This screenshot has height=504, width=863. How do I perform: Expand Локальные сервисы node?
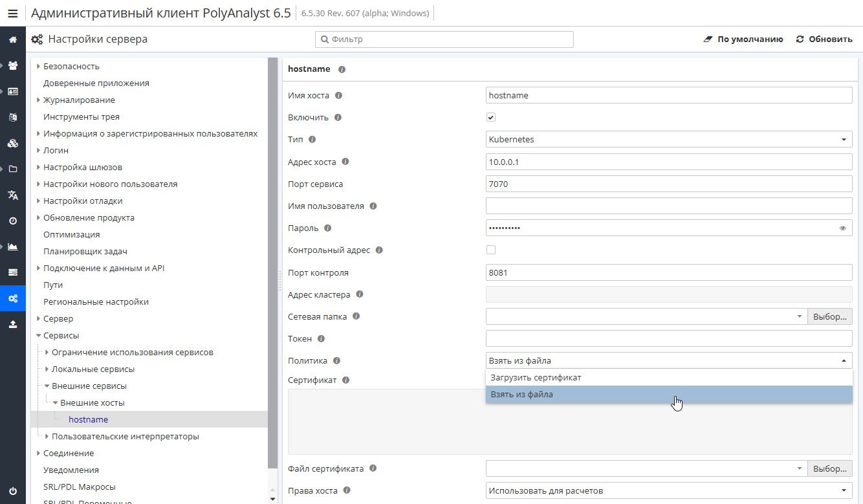[x=47, y=369]
